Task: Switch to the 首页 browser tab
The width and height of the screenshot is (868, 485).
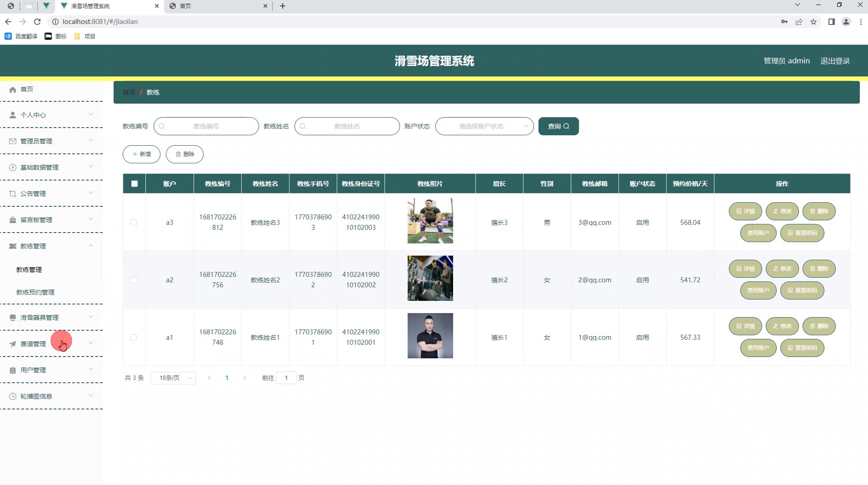Action: click(x=217, y=6)
